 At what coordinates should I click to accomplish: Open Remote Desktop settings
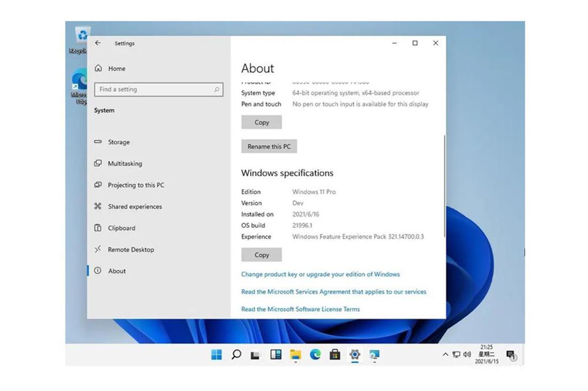(x=130, y=249)
